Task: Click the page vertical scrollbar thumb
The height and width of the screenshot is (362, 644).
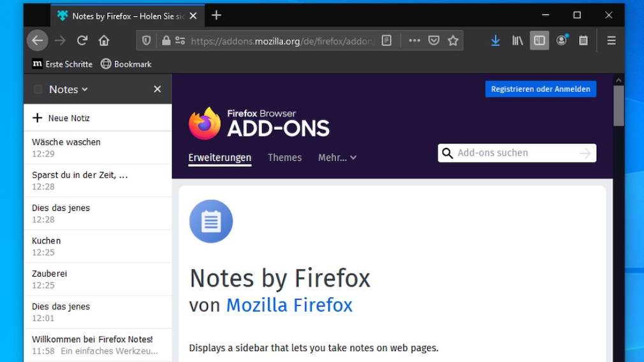Action: pos(618,106)
